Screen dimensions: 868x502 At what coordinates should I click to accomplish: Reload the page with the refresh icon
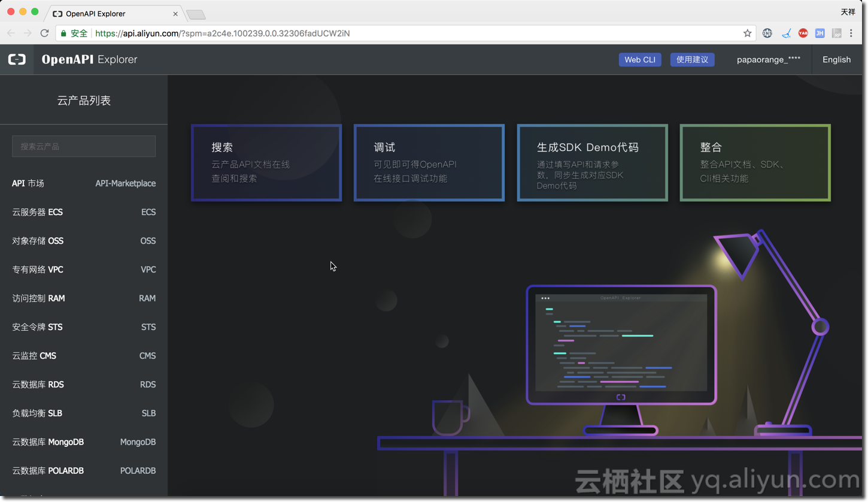point(44,34)
